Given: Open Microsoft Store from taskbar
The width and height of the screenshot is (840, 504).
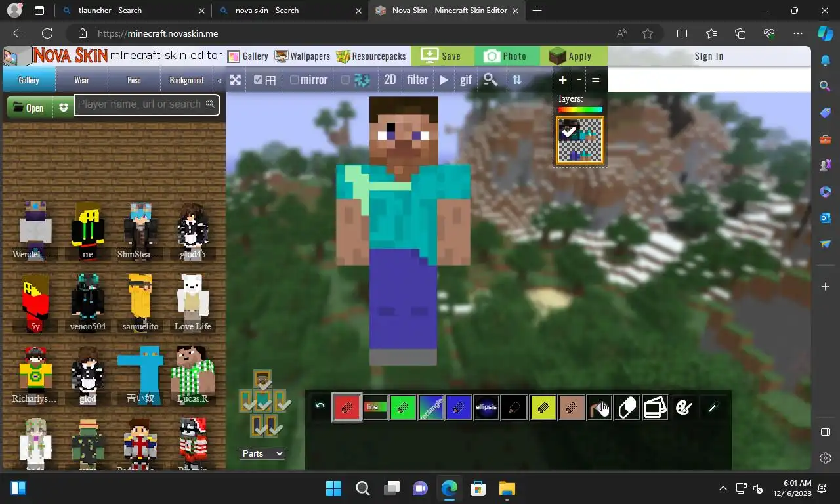Looking at the screenshot, I should coord(478,488).
